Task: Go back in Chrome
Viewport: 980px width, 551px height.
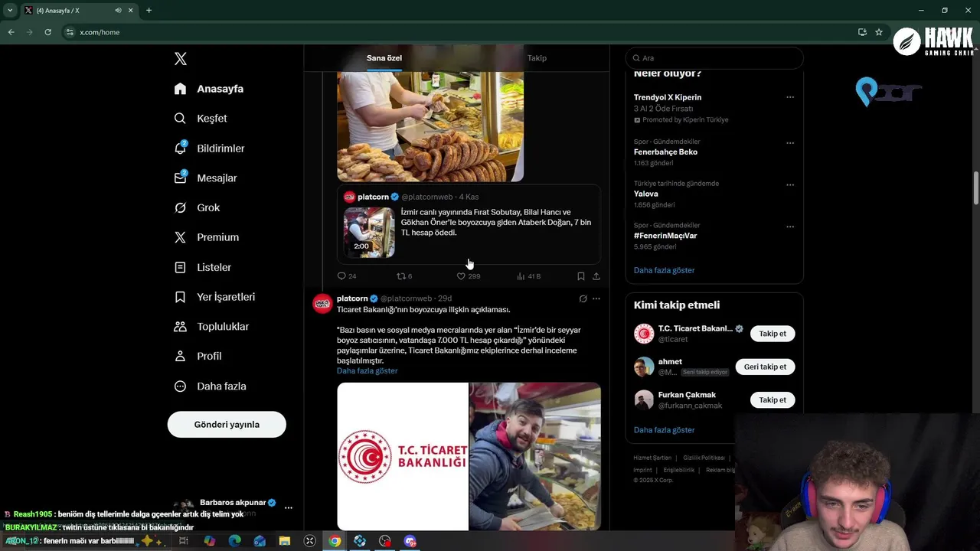Action: [x=11, y=32]
